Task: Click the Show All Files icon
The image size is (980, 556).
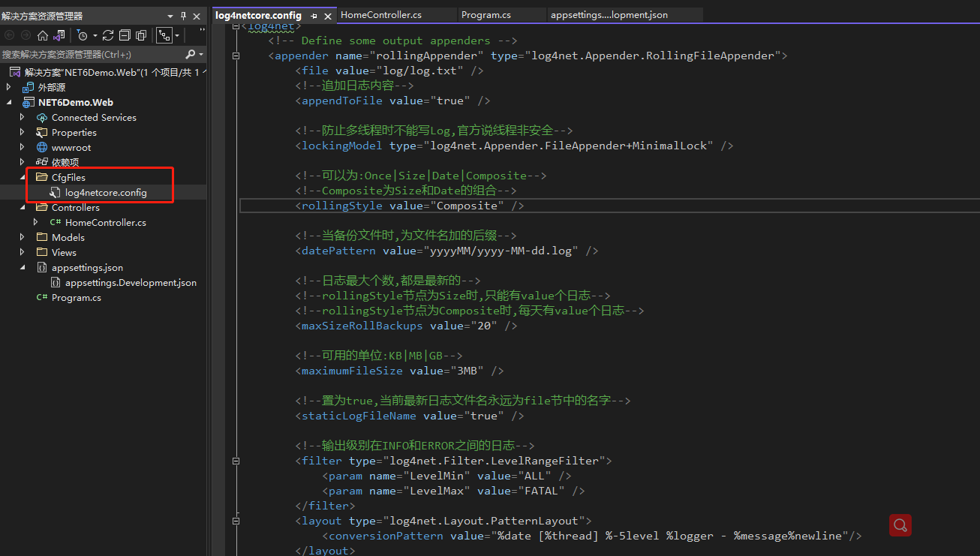Action: click(141, 35)
